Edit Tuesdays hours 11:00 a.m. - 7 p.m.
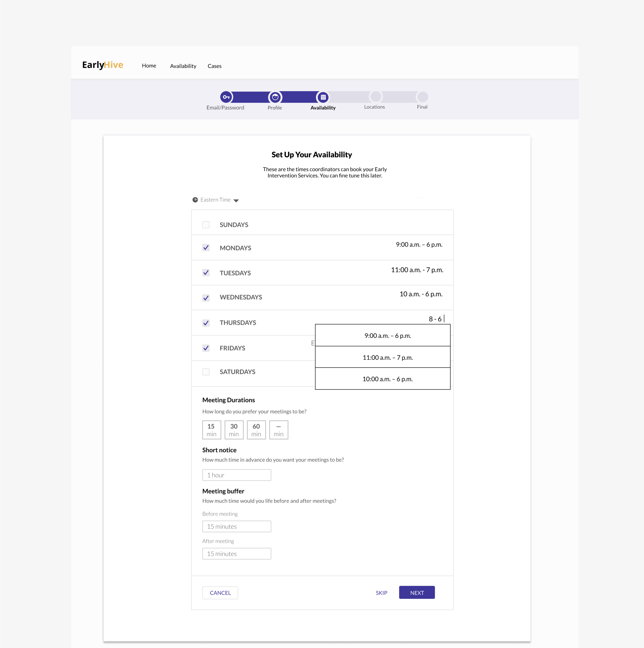This screenshot has height=648, width=644. (x=417, y=270)
